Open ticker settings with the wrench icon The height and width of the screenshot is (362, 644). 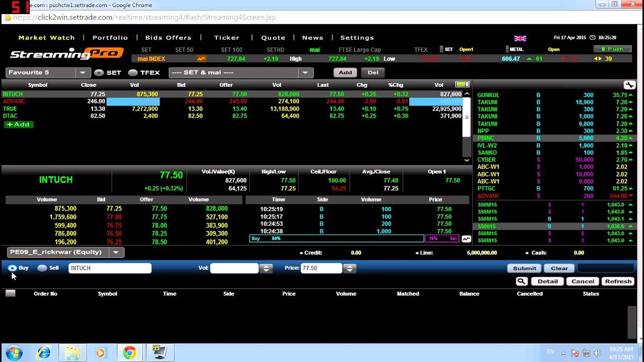(629, 85)
